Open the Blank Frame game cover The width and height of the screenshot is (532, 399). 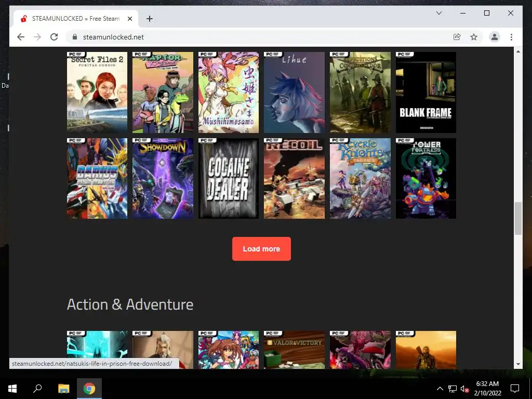(426, 92)
